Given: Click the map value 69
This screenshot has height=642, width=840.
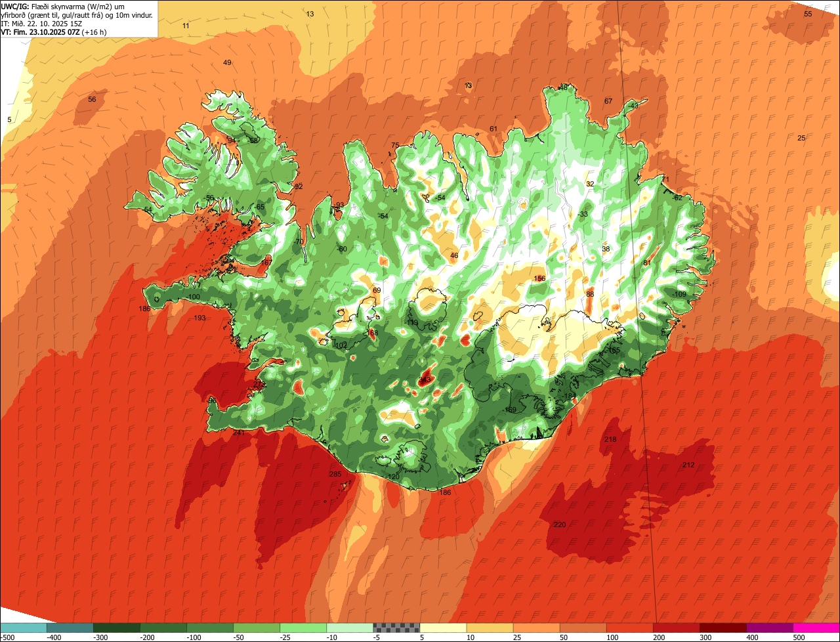Looking at the screenshot, I should pyautogui.click(x=377, y=290).
